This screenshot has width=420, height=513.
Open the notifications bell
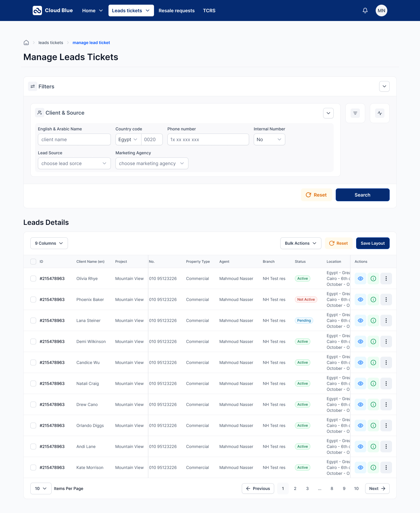(x=365, y=10)
